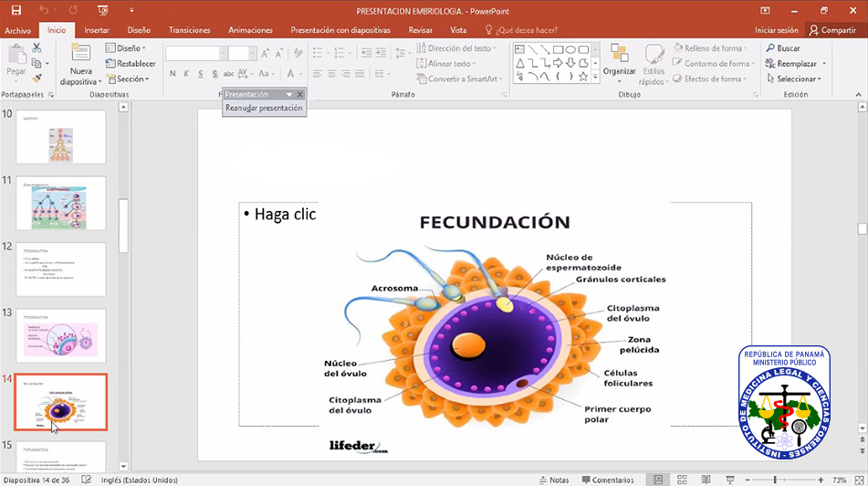Viewport: 868px width, 486px height.
Task: Click the Copy icon in the Portapapeles group
Action: click(x=37, y=63)
